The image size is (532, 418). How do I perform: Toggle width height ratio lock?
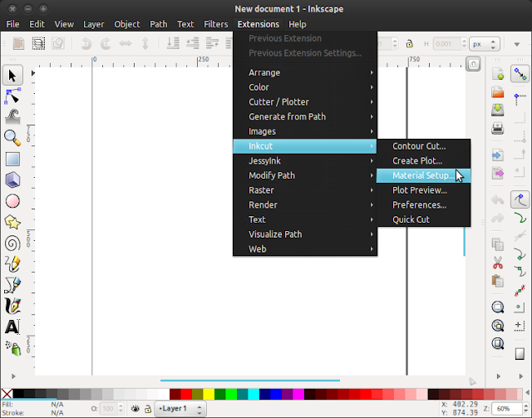coord(410,44)
